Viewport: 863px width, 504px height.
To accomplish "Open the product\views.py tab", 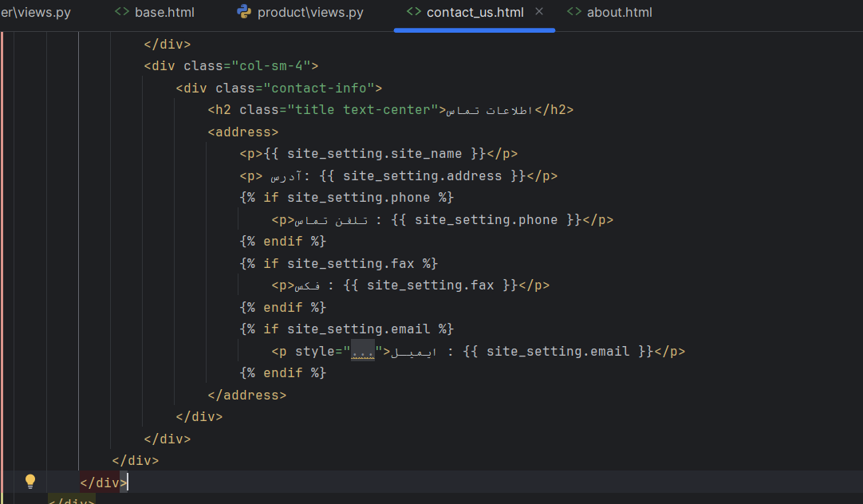I will click(x=310, y=12).
